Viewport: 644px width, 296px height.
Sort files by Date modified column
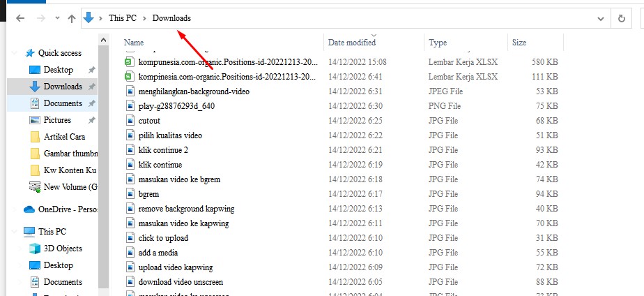[x=352, y=43]
